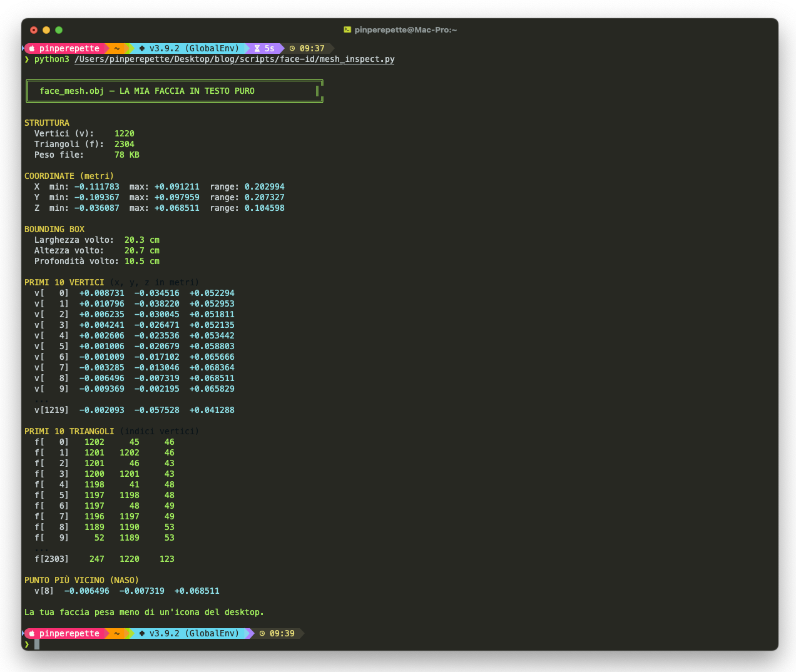This screenshot has width=796, height=672.
Task: Click the hourglass icon beside 5s
Action: click(257, 49)
